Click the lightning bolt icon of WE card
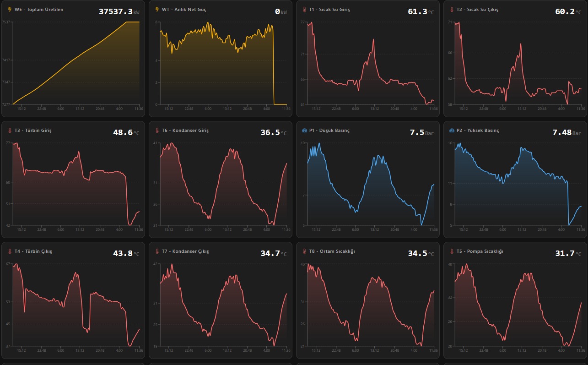 [10, 9]
